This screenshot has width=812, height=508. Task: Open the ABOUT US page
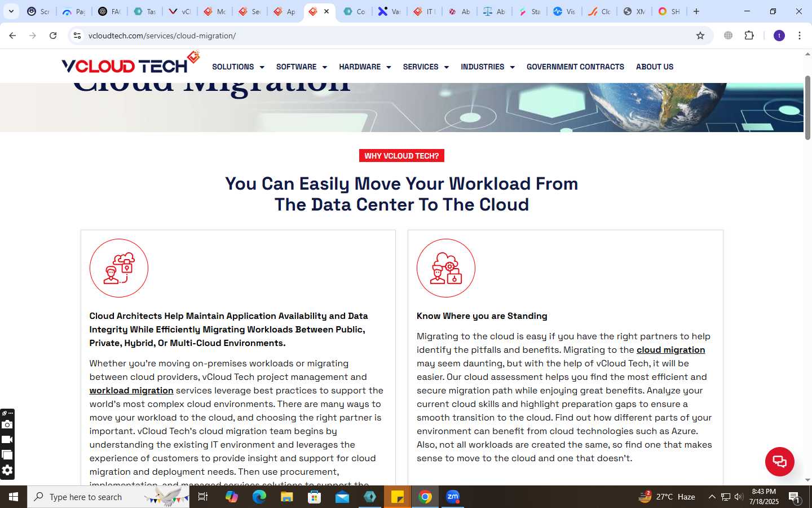(655, 67)
